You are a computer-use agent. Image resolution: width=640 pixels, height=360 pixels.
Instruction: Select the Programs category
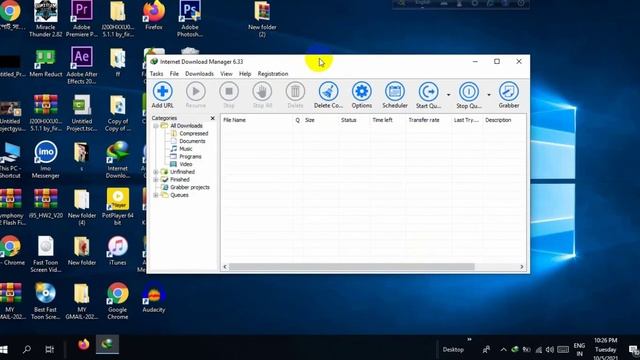point(190,157)
